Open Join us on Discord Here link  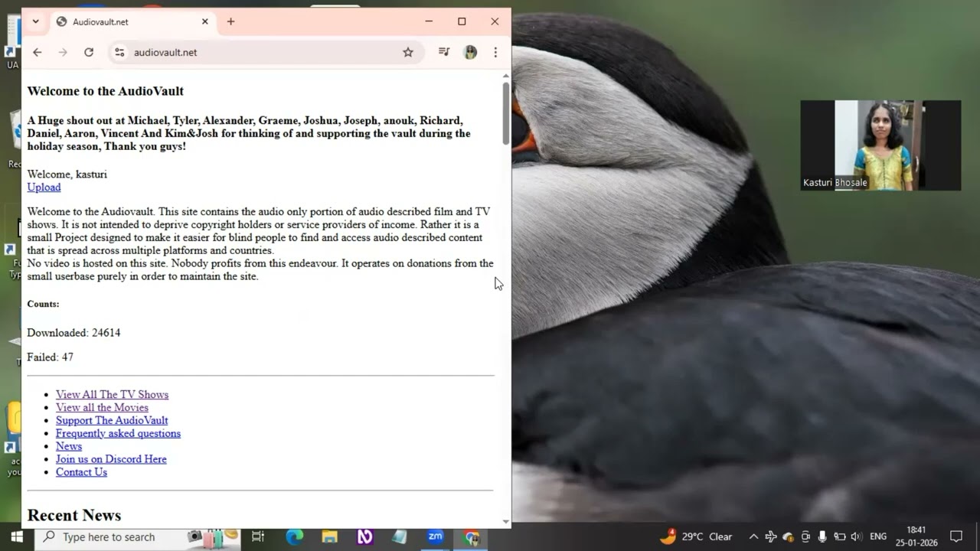pos(111,459)
